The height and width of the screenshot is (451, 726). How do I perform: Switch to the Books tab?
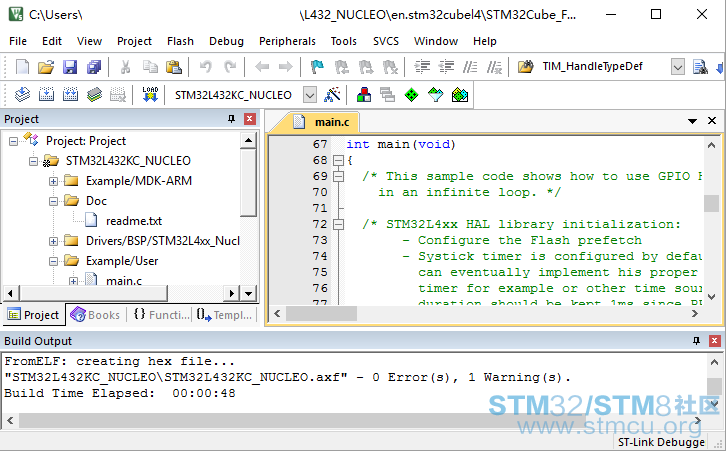[x=95, y=315]
